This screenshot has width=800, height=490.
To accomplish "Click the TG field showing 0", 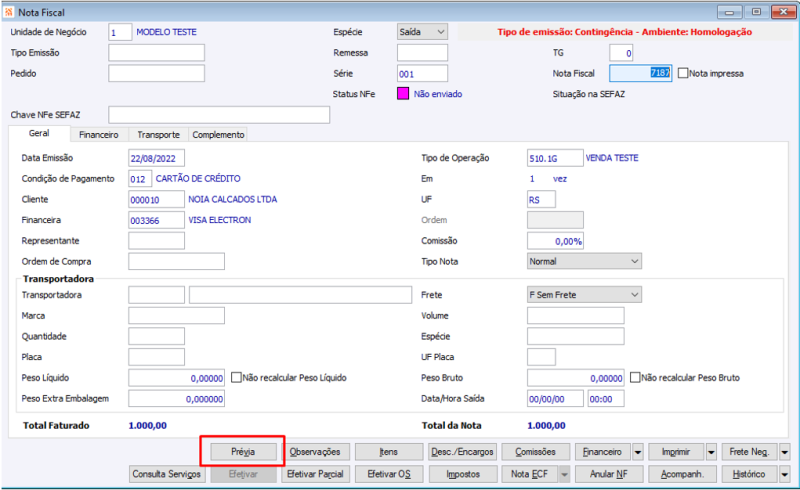I will pos(621,53).
